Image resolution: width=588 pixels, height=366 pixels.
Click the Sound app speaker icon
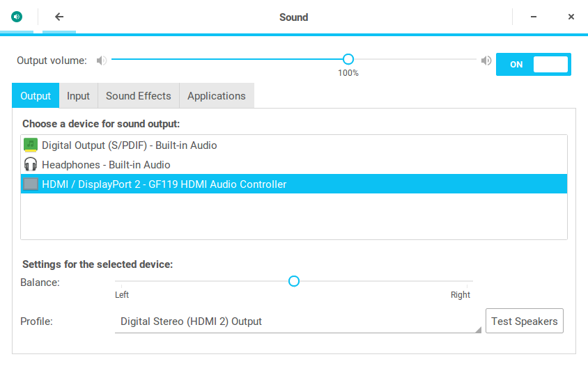(x=17, y=17)
